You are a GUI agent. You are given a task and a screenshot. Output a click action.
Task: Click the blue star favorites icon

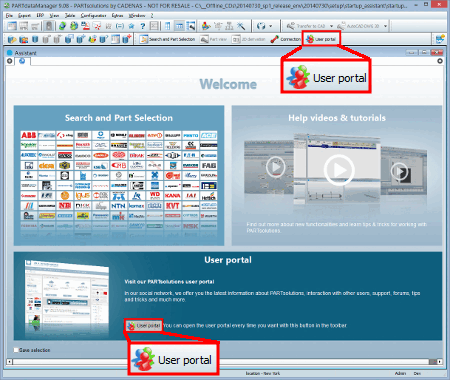tap(131, 26)
